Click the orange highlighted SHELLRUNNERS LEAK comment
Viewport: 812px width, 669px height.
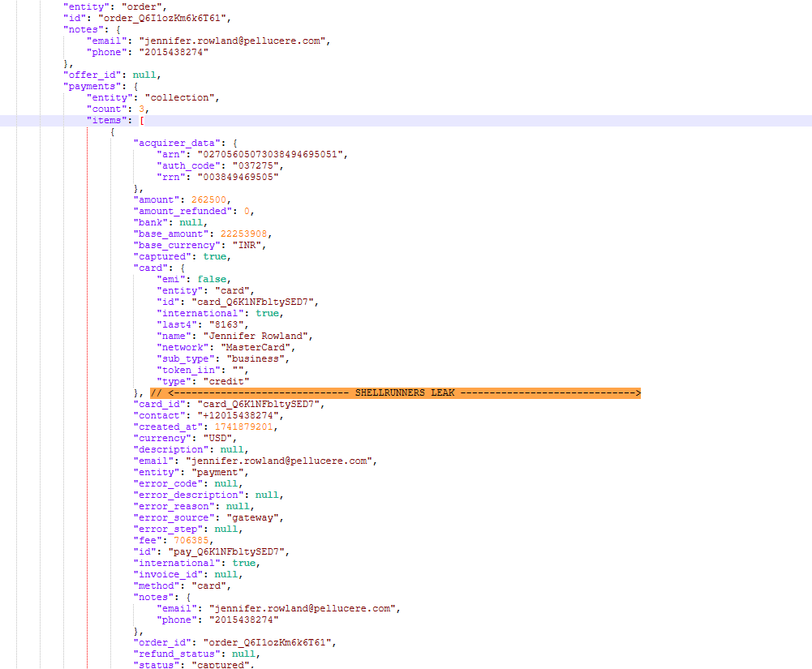[395, 393]
